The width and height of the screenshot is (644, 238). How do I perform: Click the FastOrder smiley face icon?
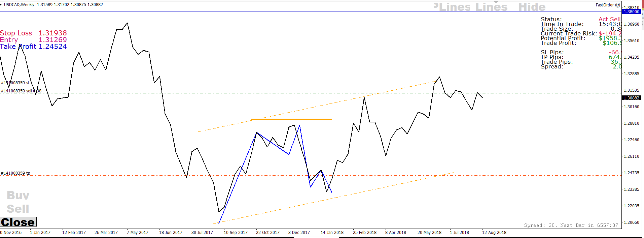tap(617, 5)
